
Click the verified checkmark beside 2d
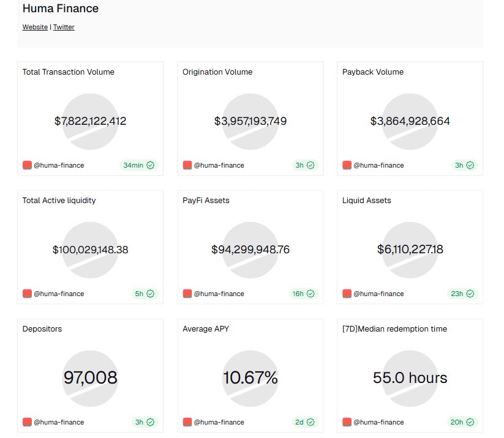coord(310,422)
